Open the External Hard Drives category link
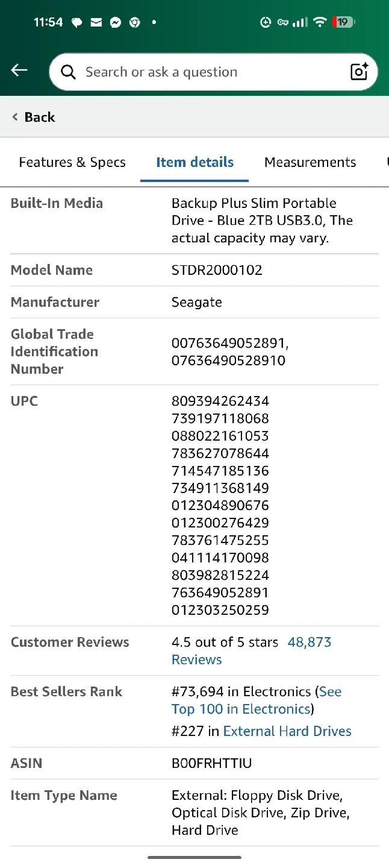The image size is (389, 868). (287, 731)
